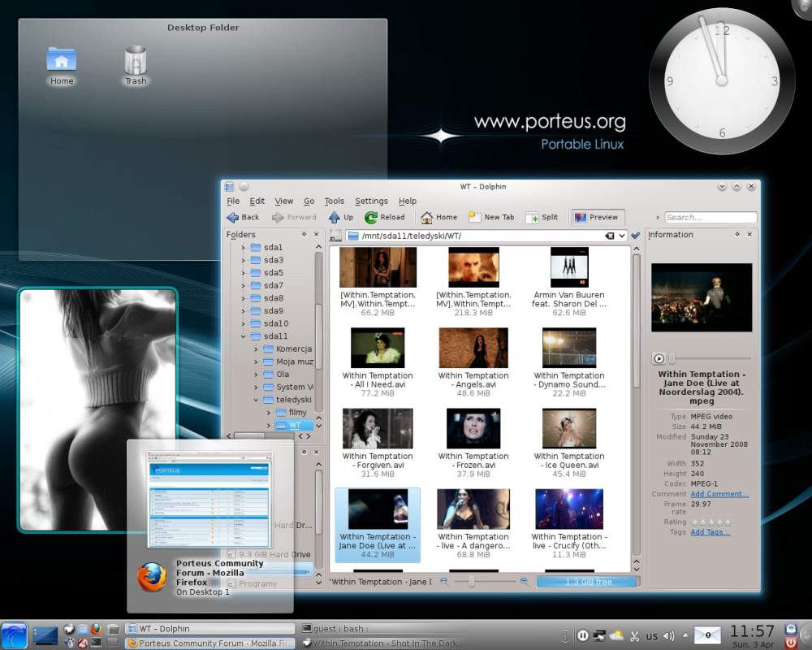This screenshot has height=650, width=812.
Task: Click the Add Comment link
Action: (x=719, y=494)
